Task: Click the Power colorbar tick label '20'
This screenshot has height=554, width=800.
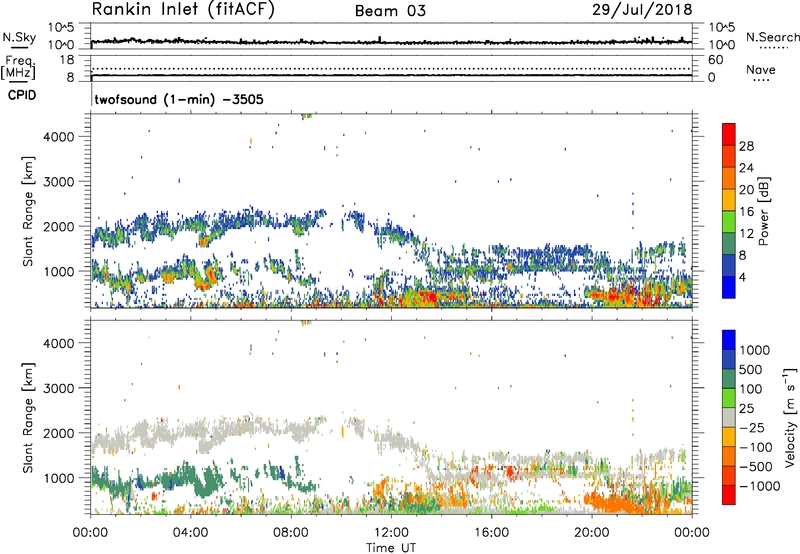Action: (x=746, y=190)
